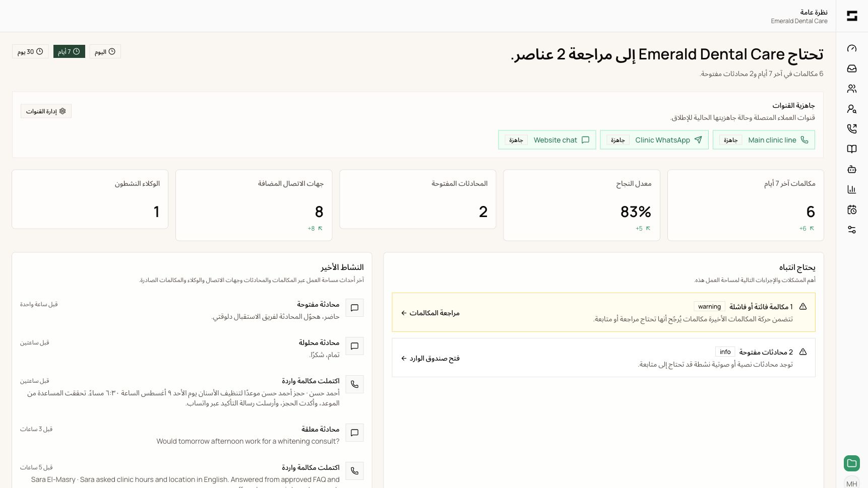Open the معدل النجاح 83% stat card
868x488 pixels.
point(582,205)
